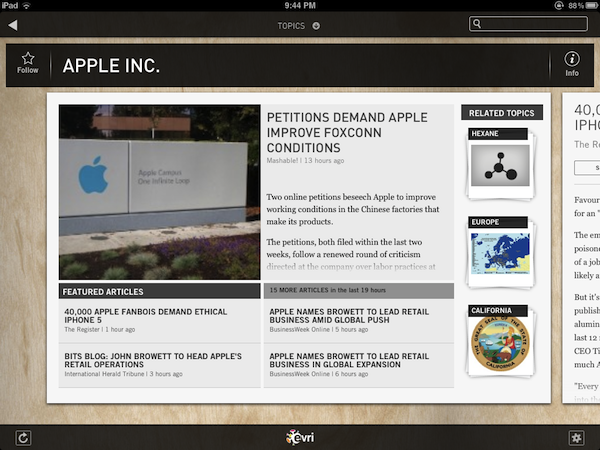
Task: Tap the back arrow icon
Action: click(13, 25)
